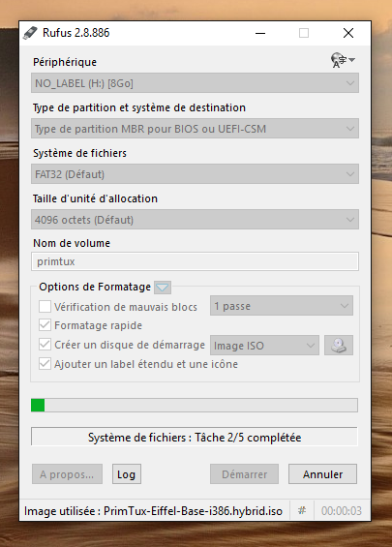This screenshot has height=547, width=392.
Task: Click the Rufus USB drive title icon
Action: [x=30, y=33]
